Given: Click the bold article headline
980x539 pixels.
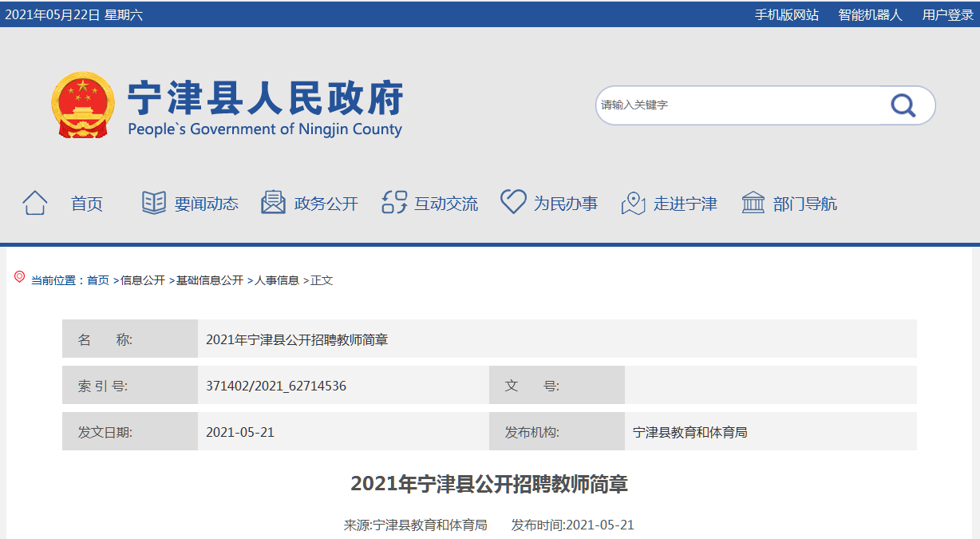Looking at the screenshot, I should (x=489, y=483).
